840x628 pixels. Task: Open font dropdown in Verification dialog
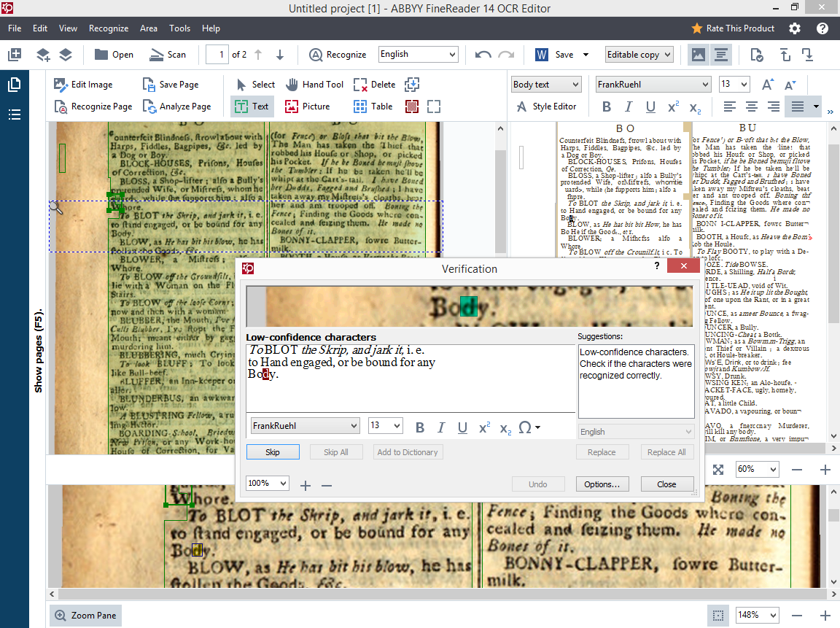pyautogui.click(x=305, y=426)
